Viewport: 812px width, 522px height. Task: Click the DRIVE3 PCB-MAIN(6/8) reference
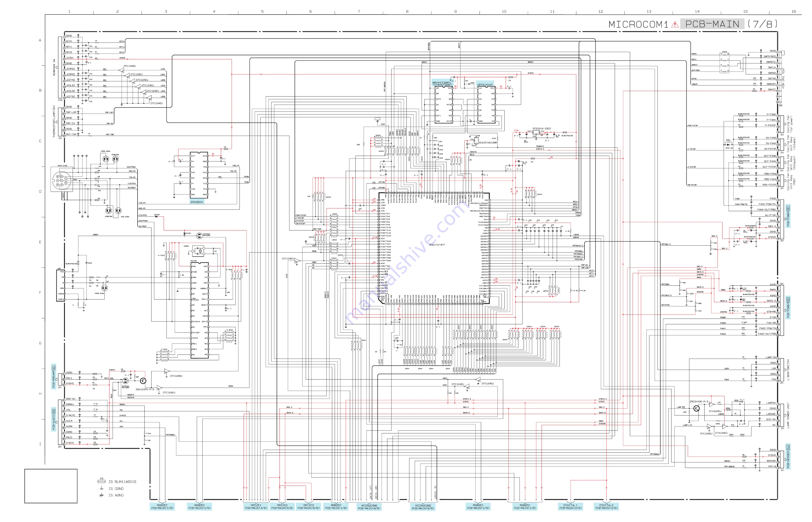[308, 506]
